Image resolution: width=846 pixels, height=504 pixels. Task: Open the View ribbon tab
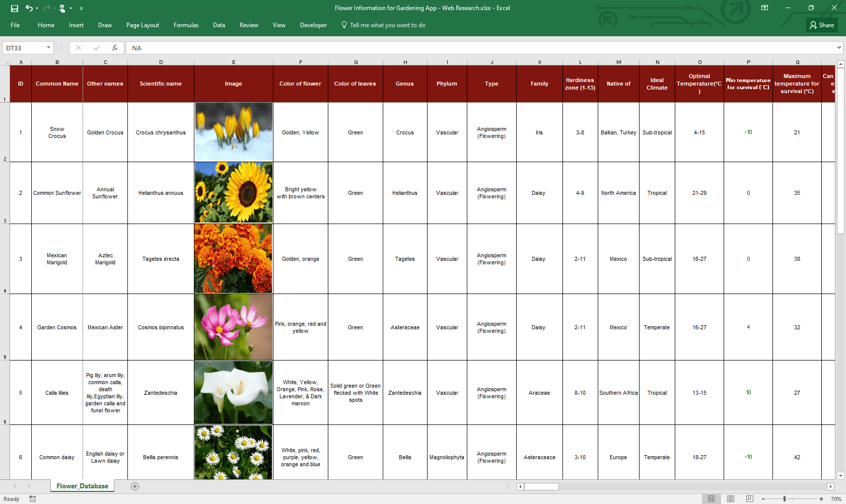(279, 25)
